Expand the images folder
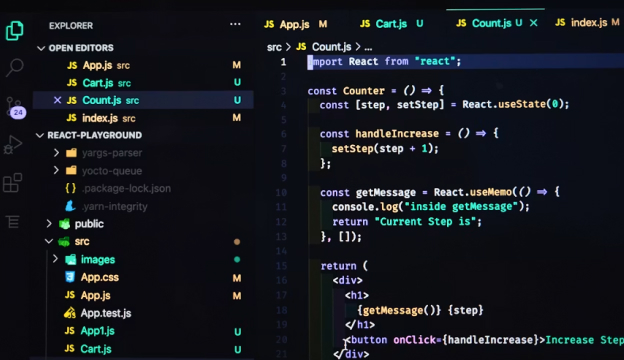The height and width of the screenshot is (360, 624). click(x=55, y=259)
